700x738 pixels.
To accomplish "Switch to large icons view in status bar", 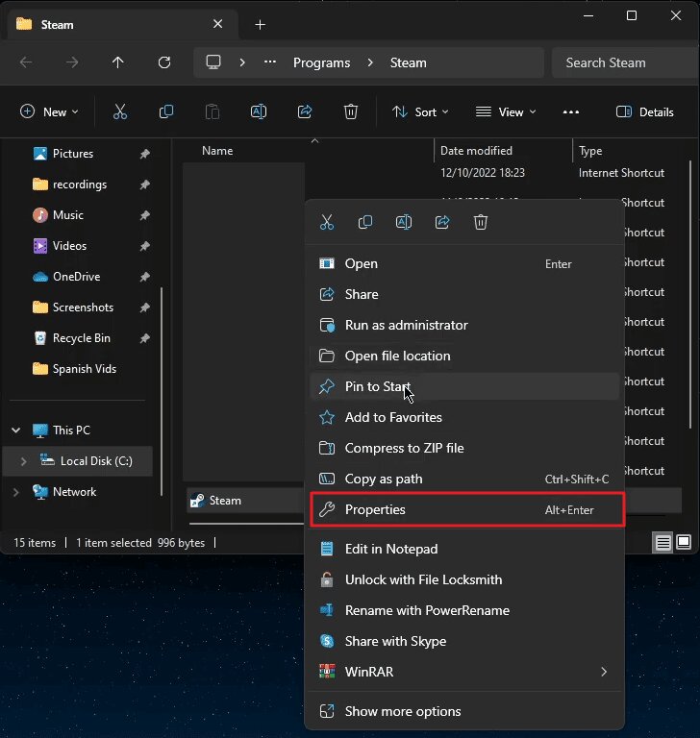I will [x=684, y=542].
